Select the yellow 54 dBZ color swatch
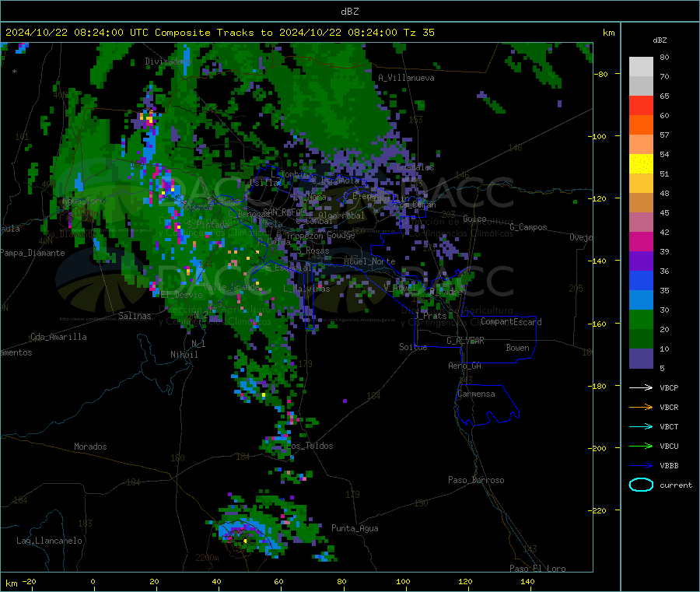700x592 pixels. [x=641, y=164]
